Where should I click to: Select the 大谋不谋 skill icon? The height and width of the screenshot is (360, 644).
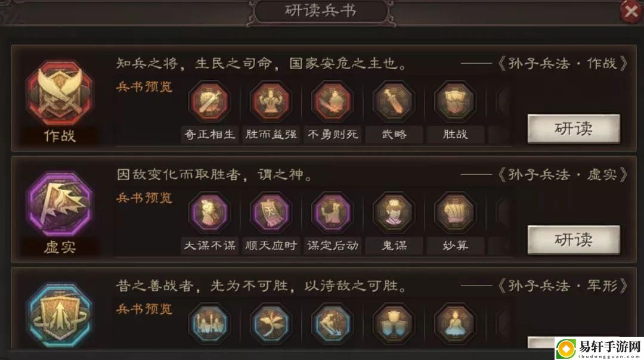pos(209,213)
